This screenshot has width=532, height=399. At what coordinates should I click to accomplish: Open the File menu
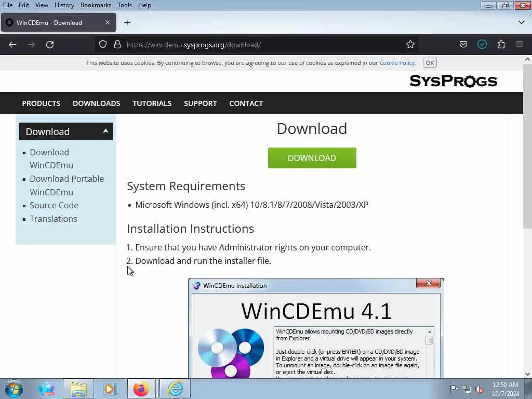click(7, 5)
